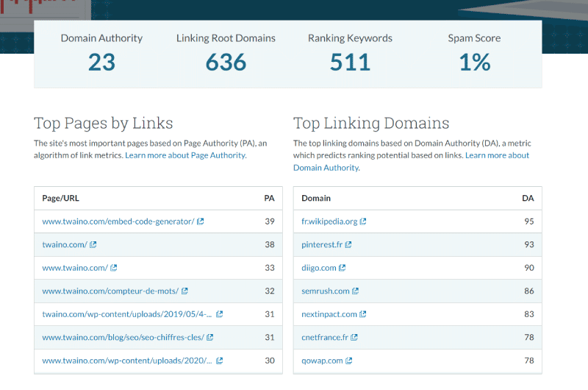Click external link icon next to semrush.com
The image size is (588, 390).
356,291
